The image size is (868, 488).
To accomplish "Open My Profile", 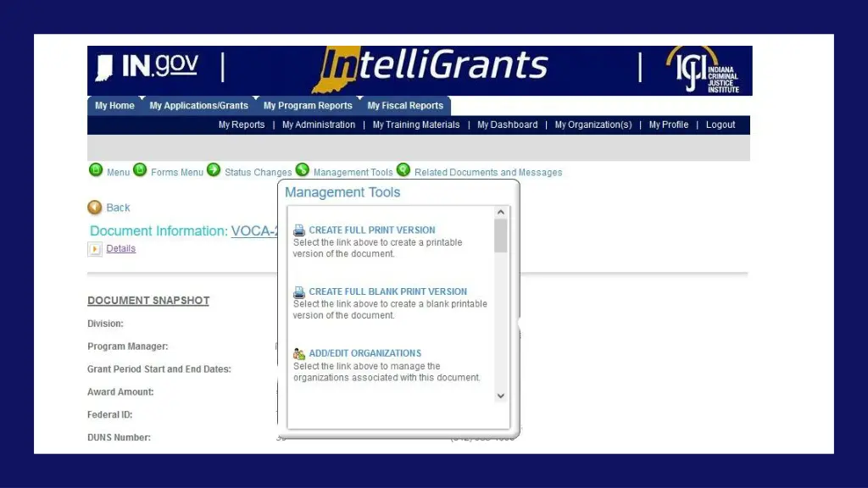I will click(669, 125).
